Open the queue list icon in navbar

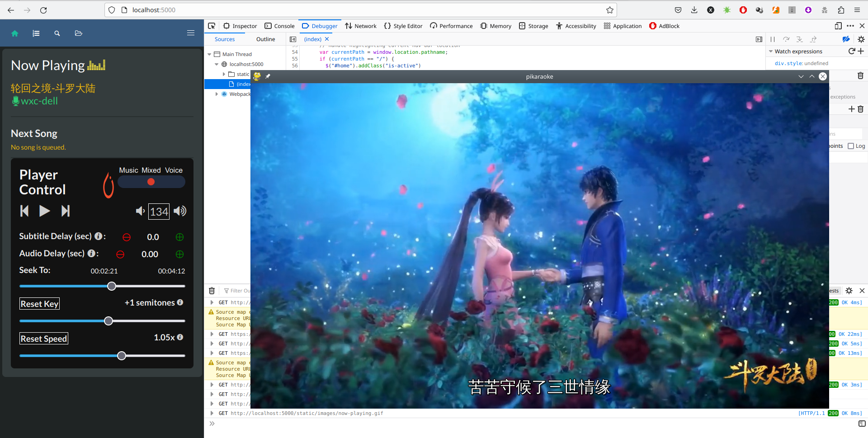(x=36, y=33)
